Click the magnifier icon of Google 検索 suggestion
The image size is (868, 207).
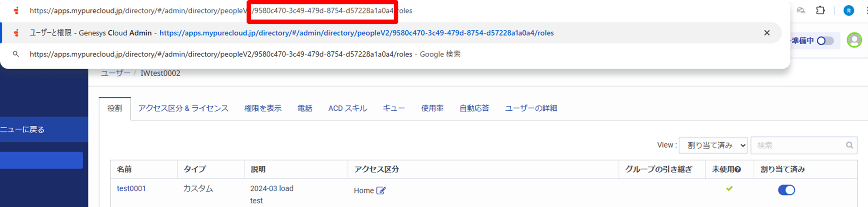click(x=16, y=54)
